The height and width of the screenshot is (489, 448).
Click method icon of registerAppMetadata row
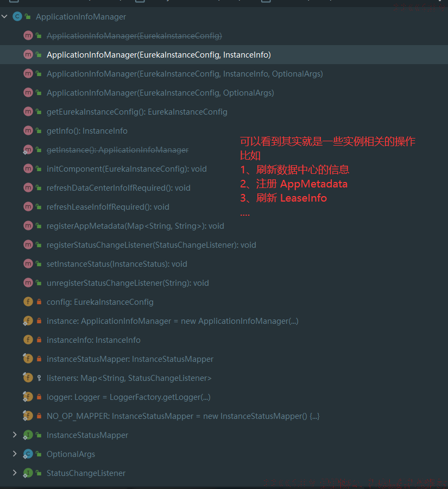click(28, 226)
